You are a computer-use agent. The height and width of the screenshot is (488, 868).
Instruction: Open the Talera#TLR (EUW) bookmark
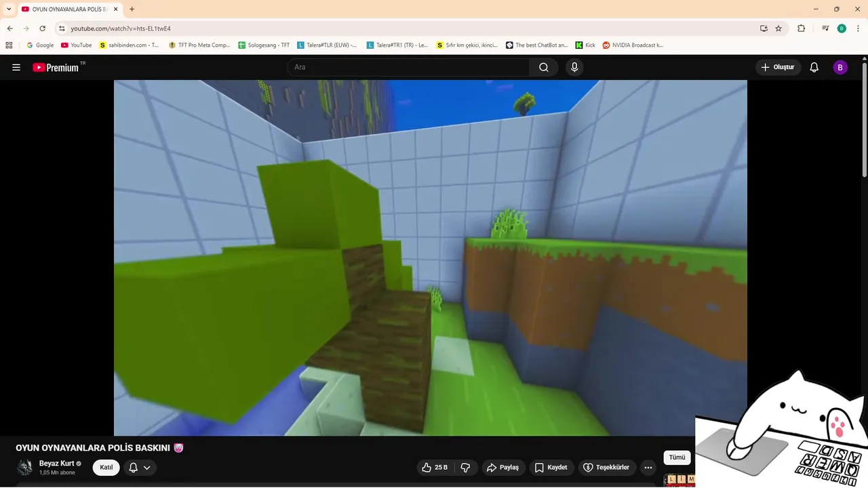click(327, 45)
